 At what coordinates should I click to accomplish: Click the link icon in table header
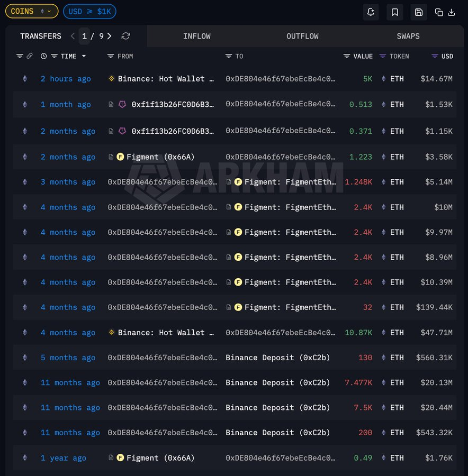30,56
